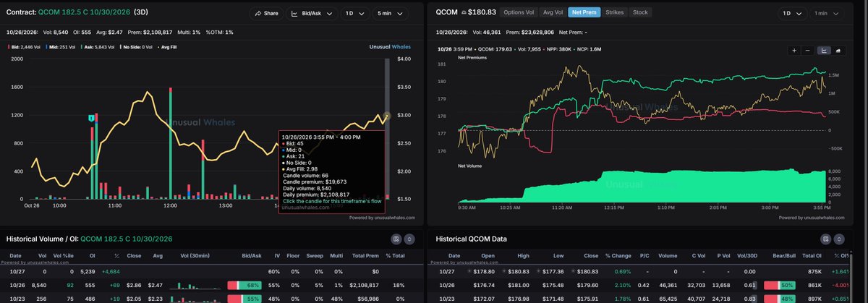The height and width of the screenshot is (303, 868).
Task: Zoom in the net premium chart with plus
Action: click(794, 50)
